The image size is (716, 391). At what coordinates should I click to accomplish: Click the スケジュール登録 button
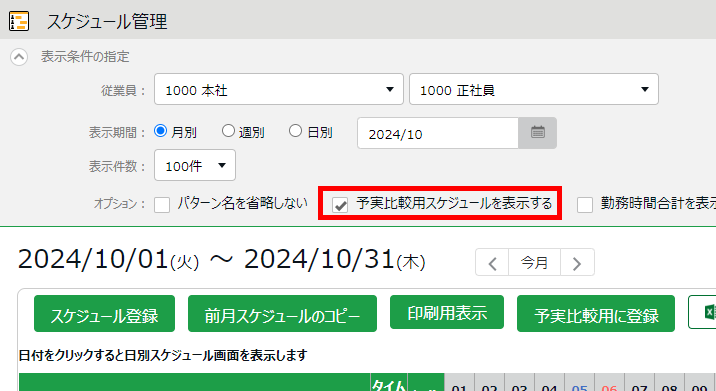point(104,313)
